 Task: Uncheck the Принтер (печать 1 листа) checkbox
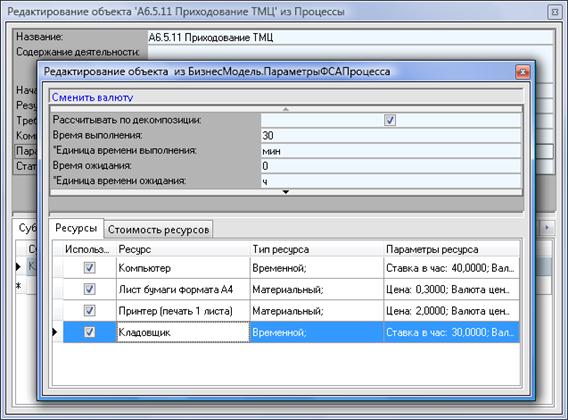point(89,311)
